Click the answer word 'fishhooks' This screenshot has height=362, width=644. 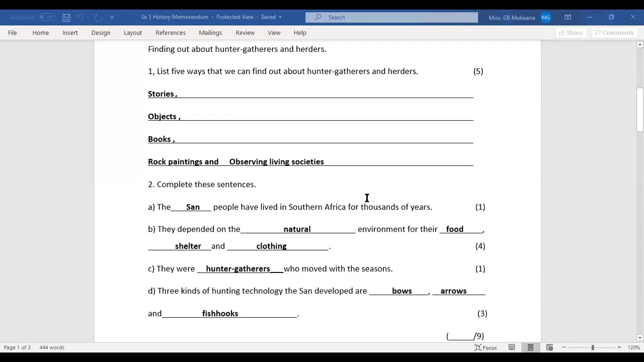pyautogui.click(x=220, y=314)
